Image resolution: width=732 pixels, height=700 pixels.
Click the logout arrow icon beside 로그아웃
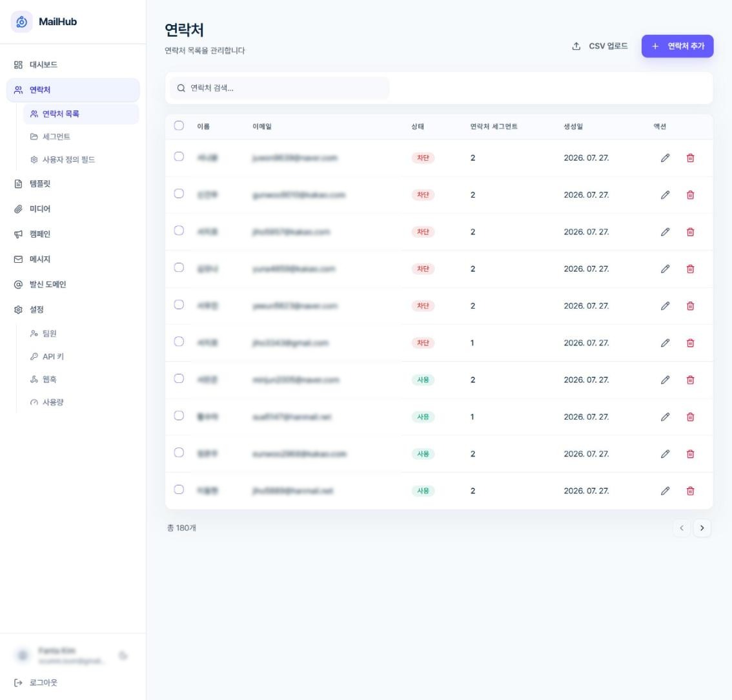(x=18, y=683)
